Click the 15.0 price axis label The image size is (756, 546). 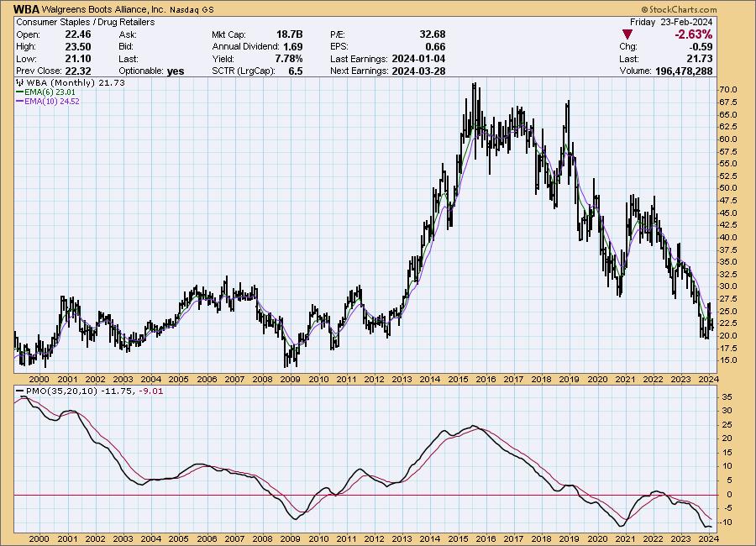[x=728, y=360]
